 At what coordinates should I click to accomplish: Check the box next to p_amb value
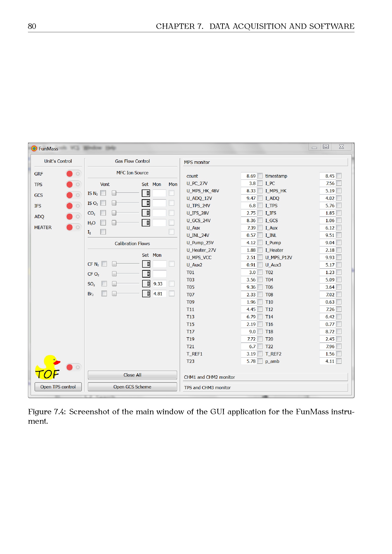click(339, 361)
